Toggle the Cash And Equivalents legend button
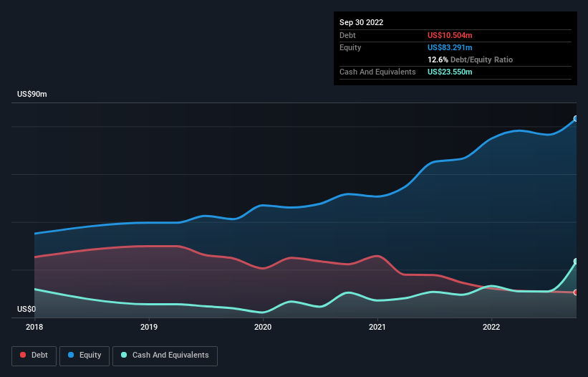 click(x=165, y=355)
